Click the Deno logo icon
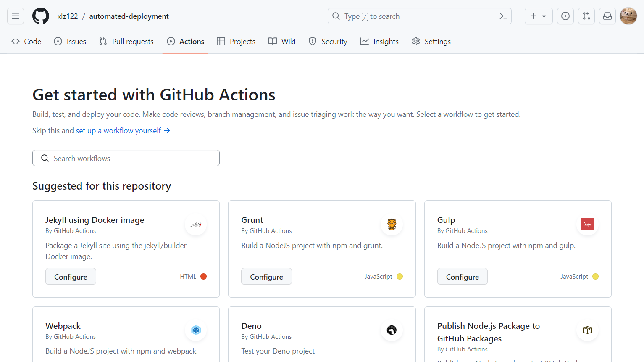 (392, 330)
